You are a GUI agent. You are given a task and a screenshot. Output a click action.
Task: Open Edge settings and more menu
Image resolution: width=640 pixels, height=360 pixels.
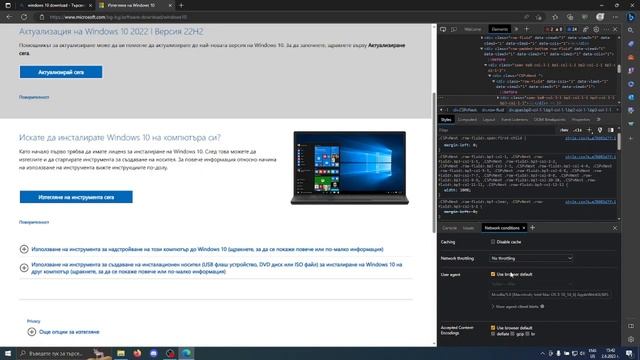[616, 17]
